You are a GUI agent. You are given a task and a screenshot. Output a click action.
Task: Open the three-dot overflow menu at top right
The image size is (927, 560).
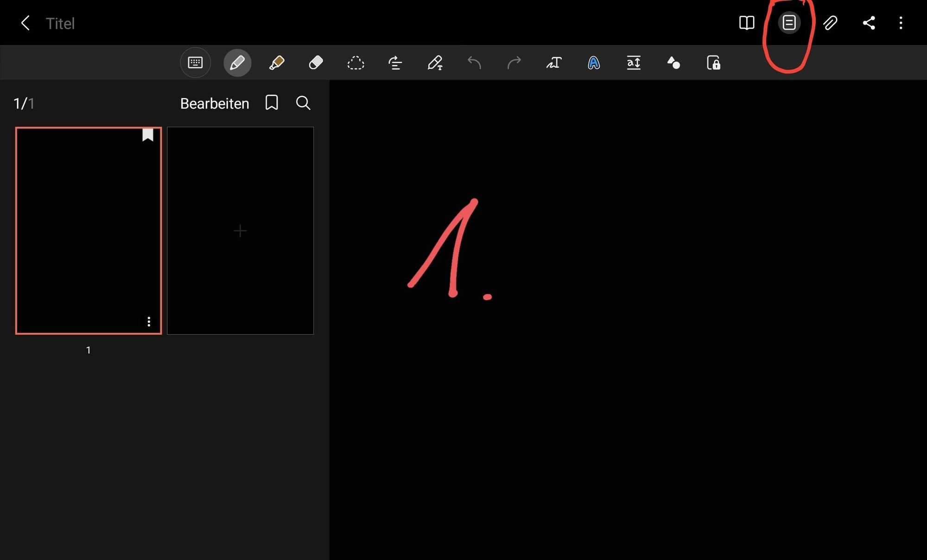pyautogui.click(x=901, y=23)
